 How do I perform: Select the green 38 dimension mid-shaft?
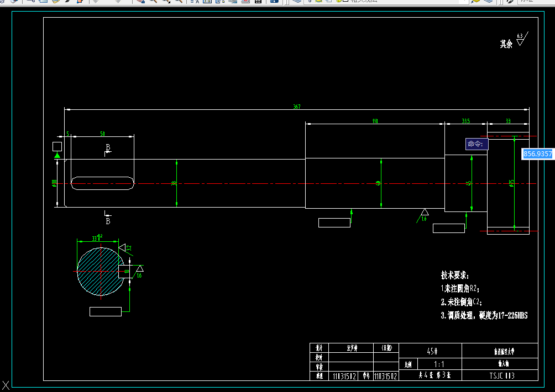174,183
